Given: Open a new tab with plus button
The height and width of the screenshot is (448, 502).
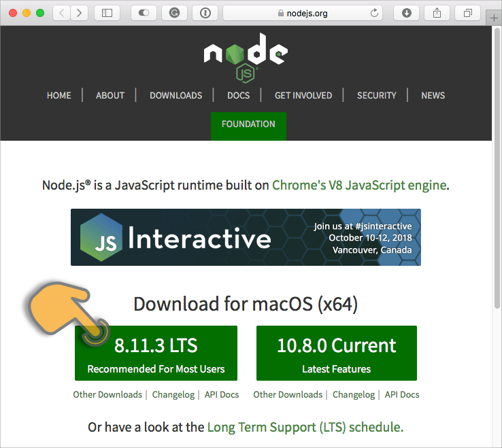Looking at the screenshot, I should pos(494,18).
